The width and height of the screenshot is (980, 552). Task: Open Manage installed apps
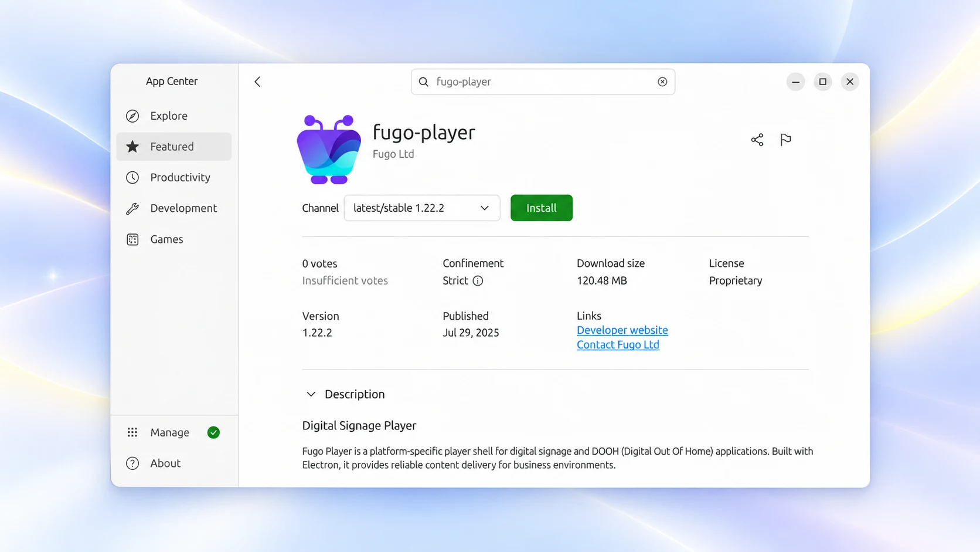click(174, 432)
